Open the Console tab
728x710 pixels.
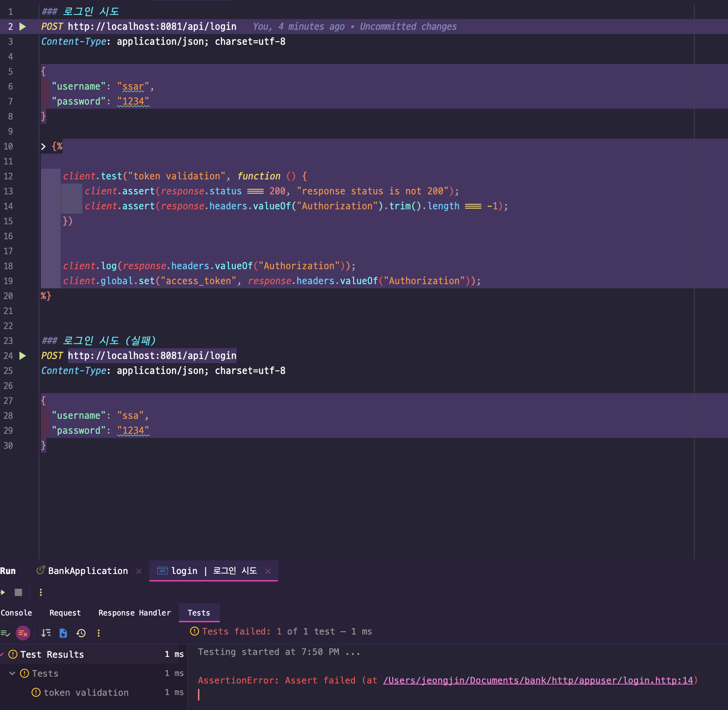click(16, 613)
